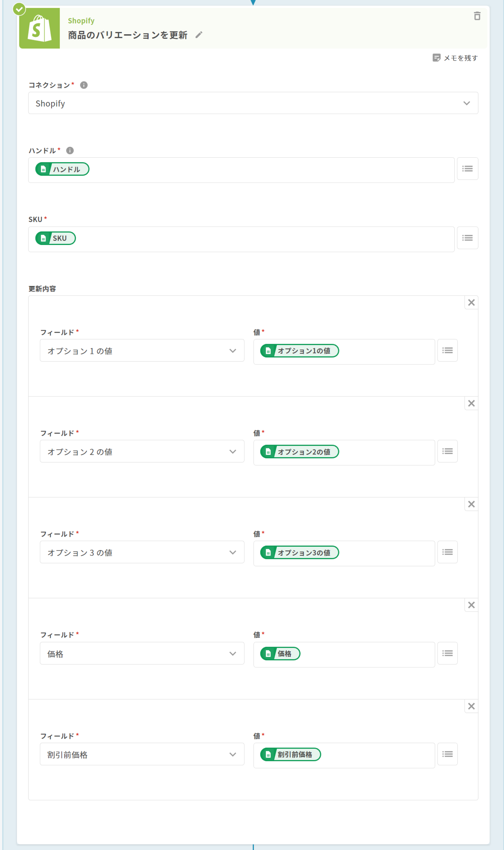
Task: Remove the 価格 update row
Action: coord(471,605)
